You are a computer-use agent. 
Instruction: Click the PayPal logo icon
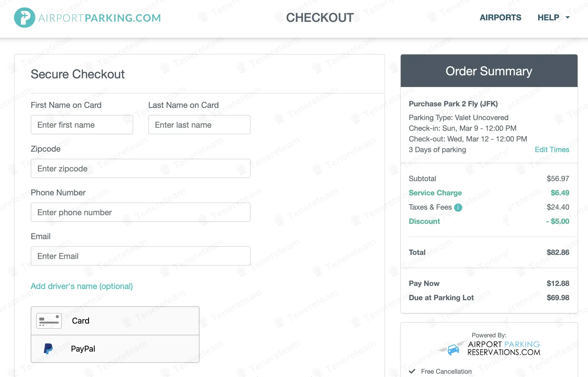pos(48,349)
